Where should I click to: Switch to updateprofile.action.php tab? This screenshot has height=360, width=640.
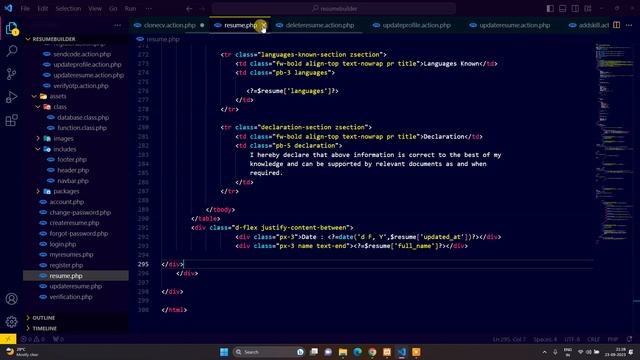[416, 25]
